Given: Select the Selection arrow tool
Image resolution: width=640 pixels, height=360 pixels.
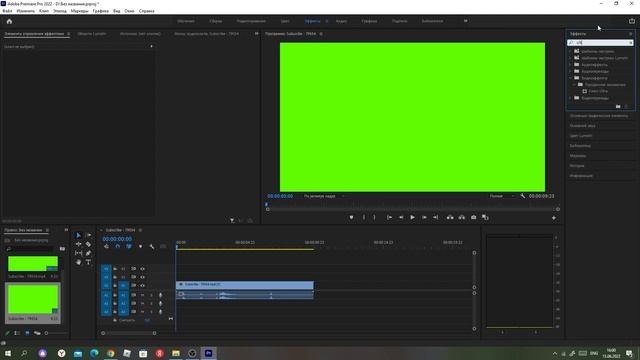Looking at the screenshot, I should coord(78,236).
